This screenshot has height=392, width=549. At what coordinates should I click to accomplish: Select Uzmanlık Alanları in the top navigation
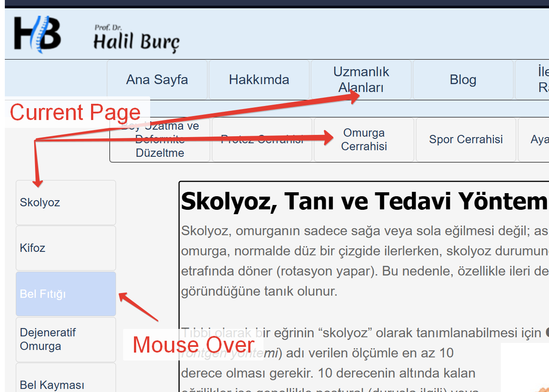click(x=361, y=79)
